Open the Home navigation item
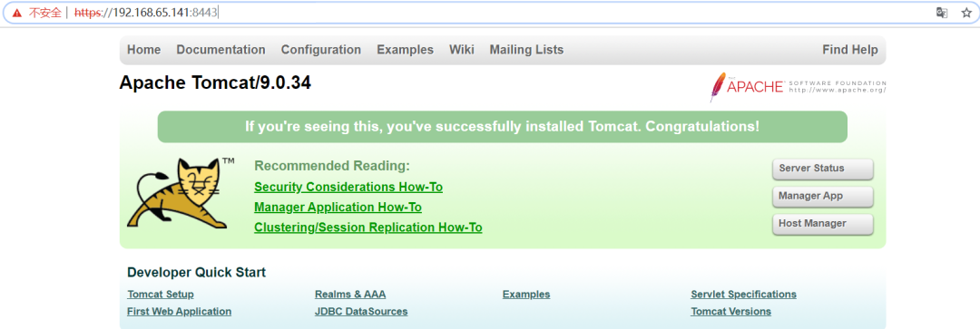The height and width of the screenshot is (329, 980). [143, 50]
